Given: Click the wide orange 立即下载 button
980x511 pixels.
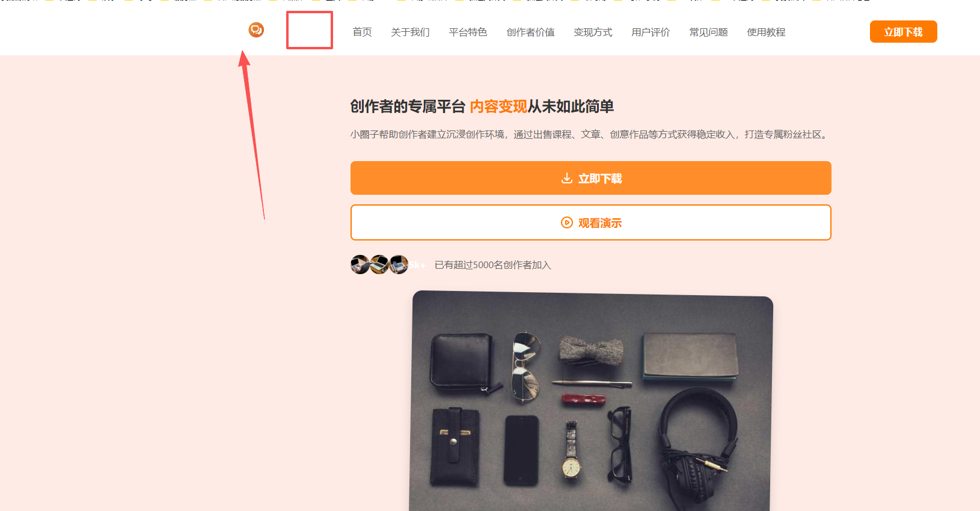Looking at the screenshot, I should coord(591,178).
